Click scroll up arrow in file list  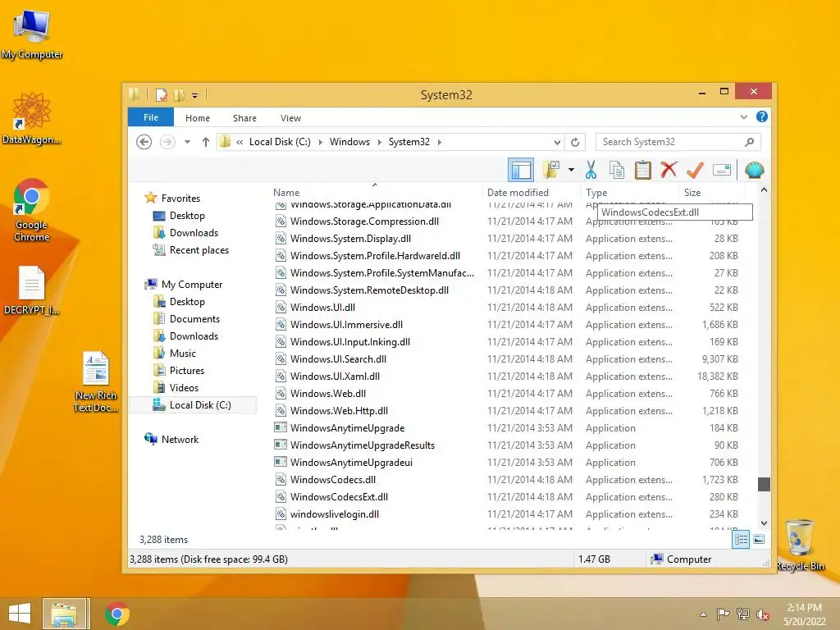764,190
